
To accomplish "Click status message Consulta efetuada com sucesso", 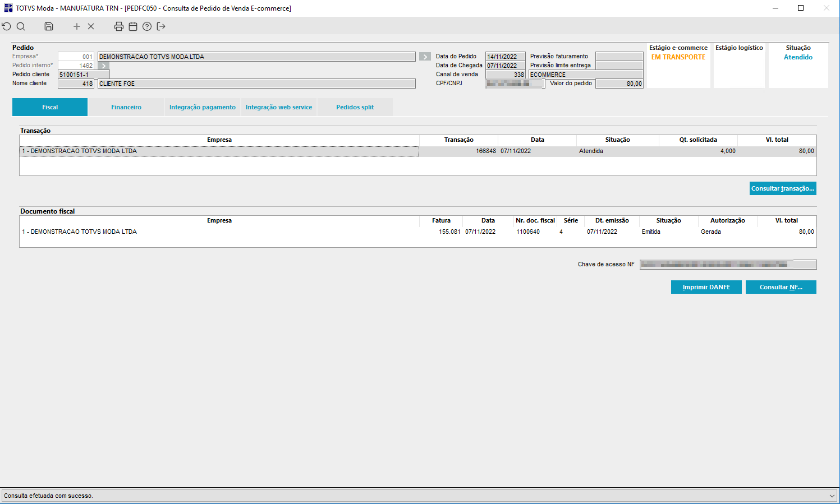I will tap(48, 496).
